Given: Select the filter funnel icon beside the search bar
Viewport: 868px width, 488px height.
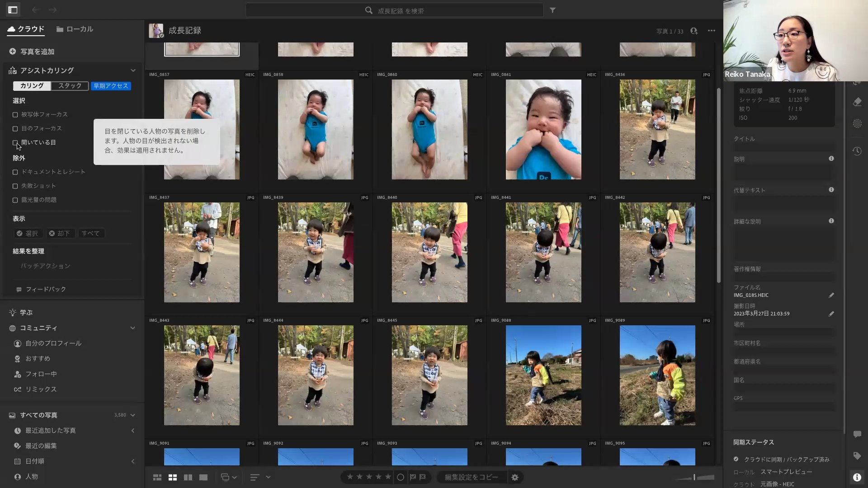Looking at the screenshot, I should [x=553, y=10].
